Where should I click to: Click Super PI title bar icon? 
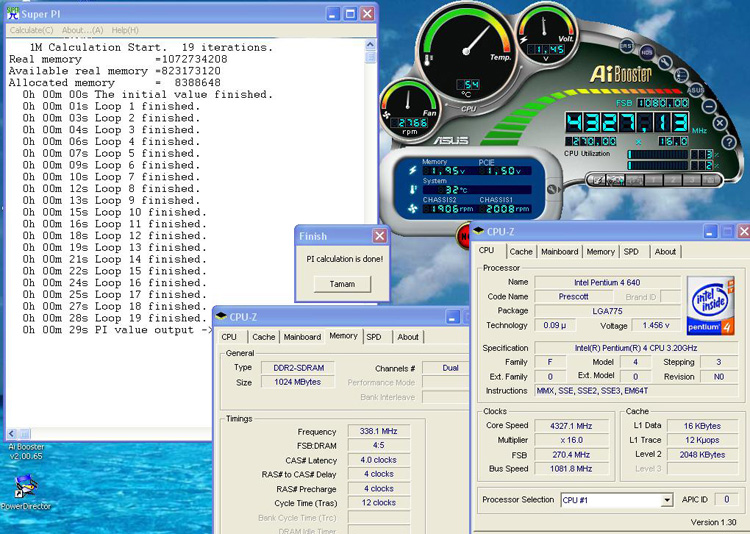[x=13, y=13]
